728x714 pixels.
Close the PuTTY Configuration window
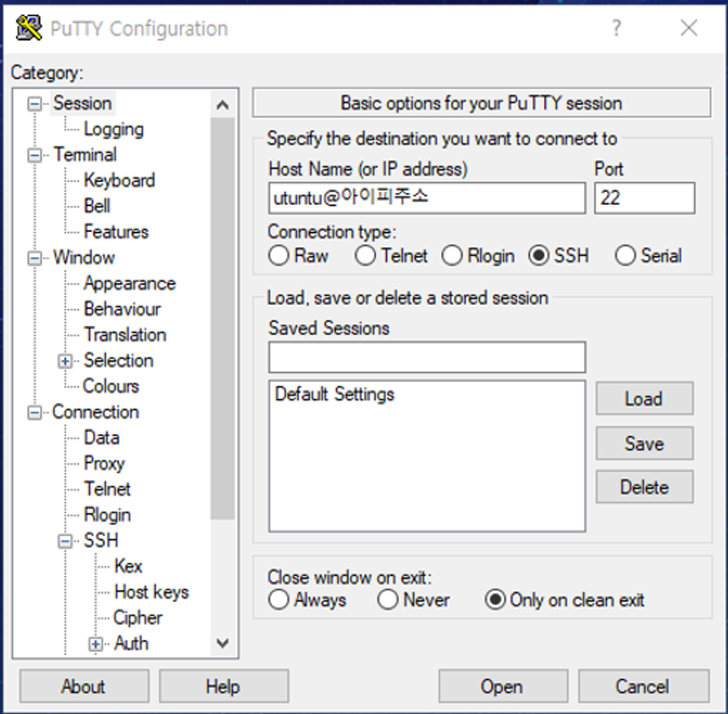[689, 28]
